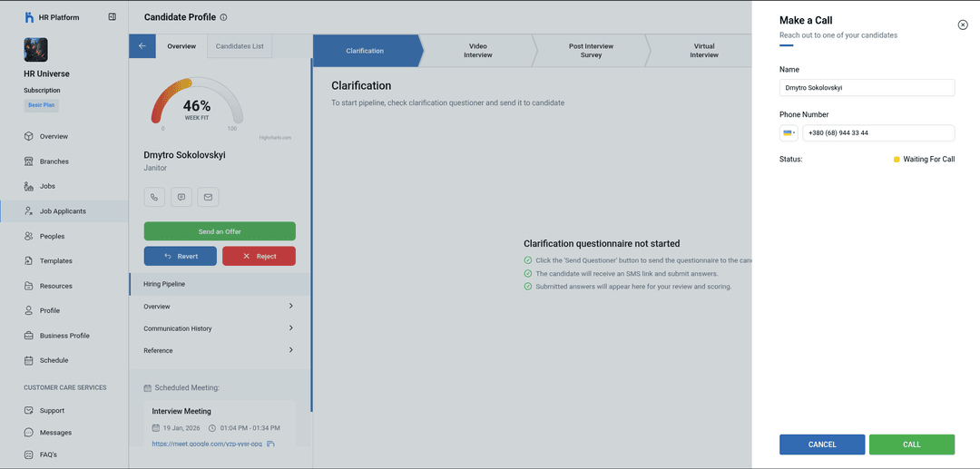
Task: Open the country flag code dropdown
Action: (789, 133)
